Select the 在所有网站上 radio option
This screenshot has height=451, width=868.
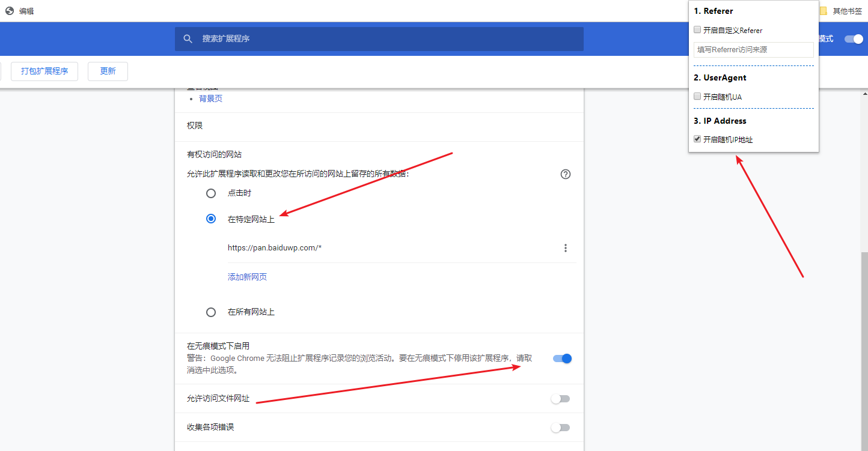point(211,312)
